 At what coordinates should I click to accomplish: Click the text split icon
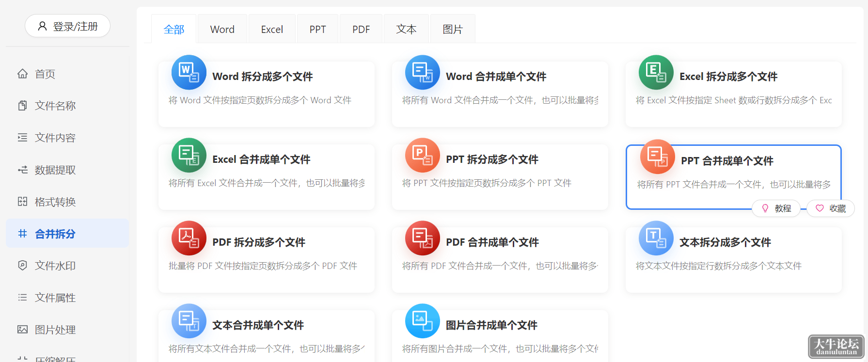[656, 238]
